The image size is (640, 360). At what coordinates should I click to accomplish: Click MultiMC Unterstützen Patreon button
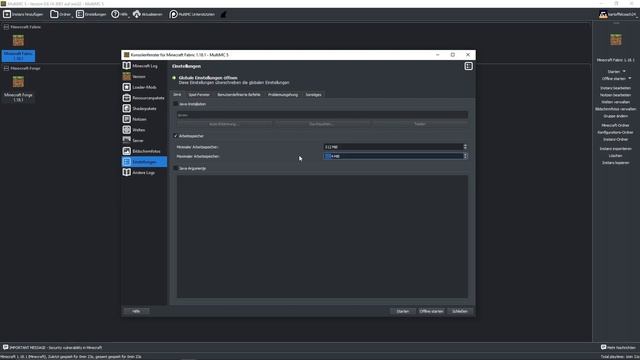click(x=192, y=14)
